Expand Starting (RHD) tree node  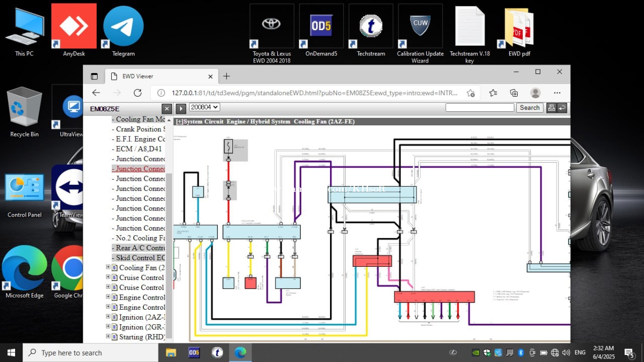pyautogui.click(x=108, y=336)
